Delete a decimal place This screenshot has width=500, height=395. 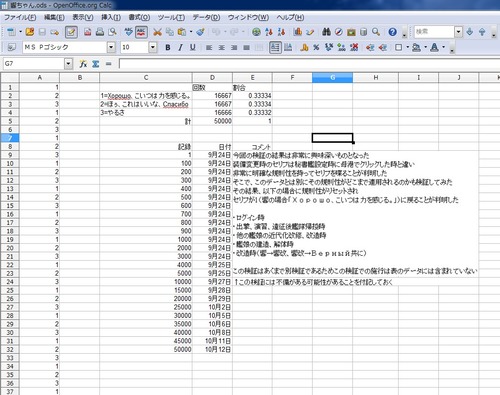click(354, 47)
